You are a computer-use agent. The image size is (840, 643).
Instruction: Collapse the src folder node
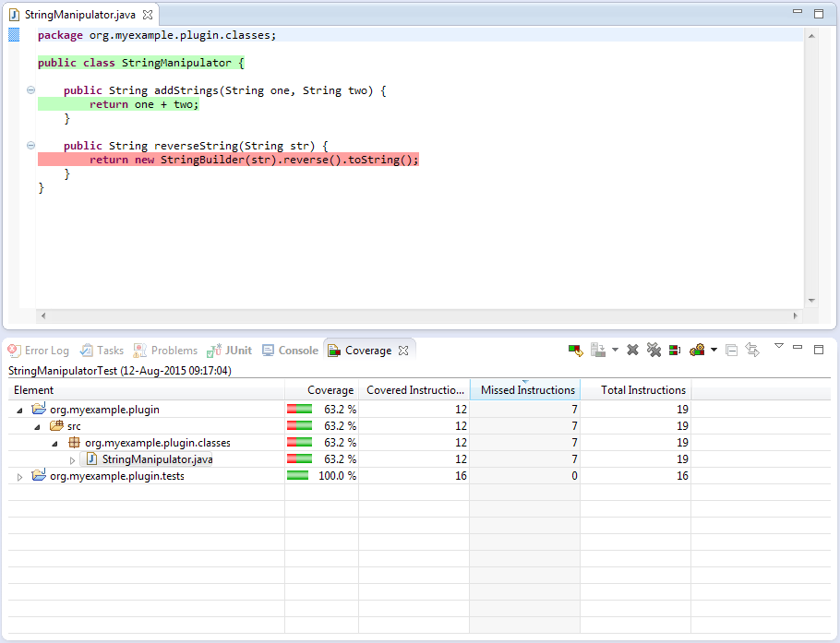38,427
